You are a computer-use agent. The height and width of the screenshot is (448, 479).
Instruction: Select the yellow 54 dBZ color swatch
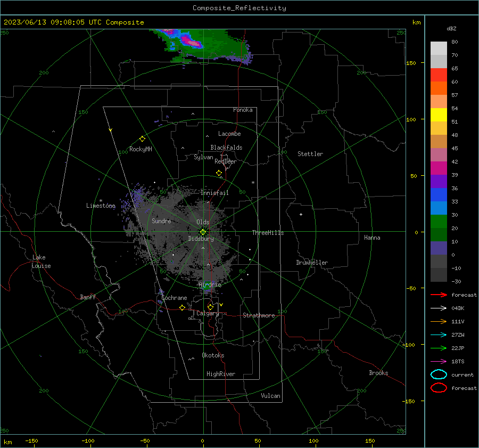click(439, 115)
